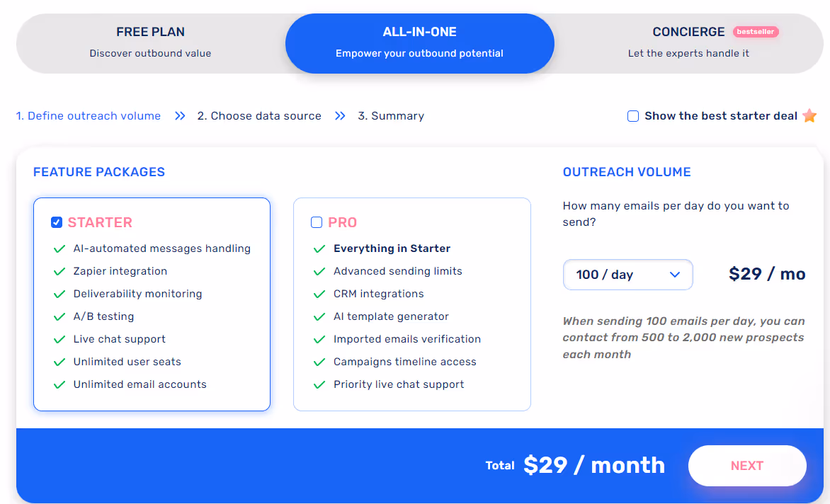This screenshot has width=830, height=504.
Task: Click the bestseller badge on CONCIERGE
Action: click(x=756, y=31)
